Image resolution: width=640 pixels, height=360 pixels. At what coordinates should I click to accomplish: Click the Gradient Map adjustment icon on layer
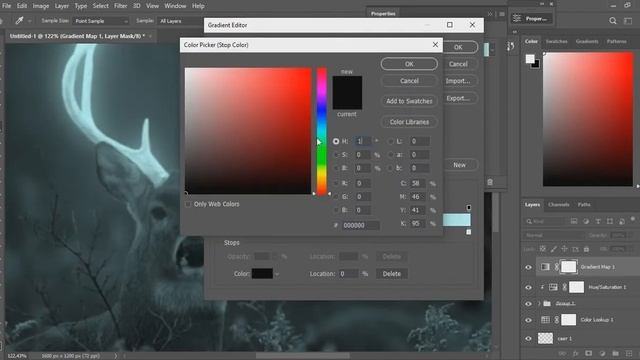pos(545,267)
